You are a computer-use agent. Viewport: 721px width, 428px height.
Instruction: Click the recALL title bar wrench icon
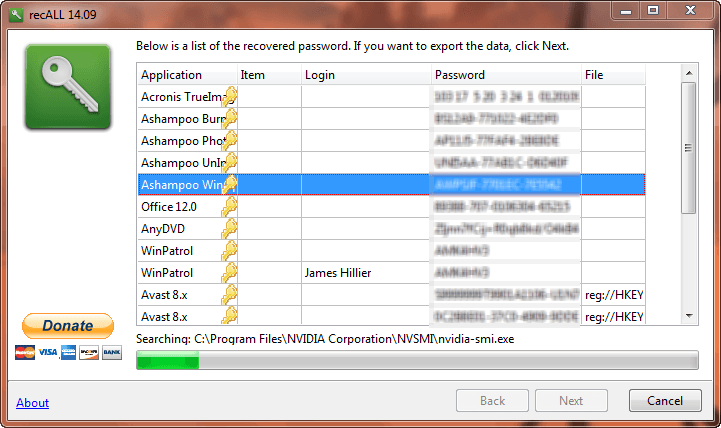pyautogui.click(x=16, y=15)
